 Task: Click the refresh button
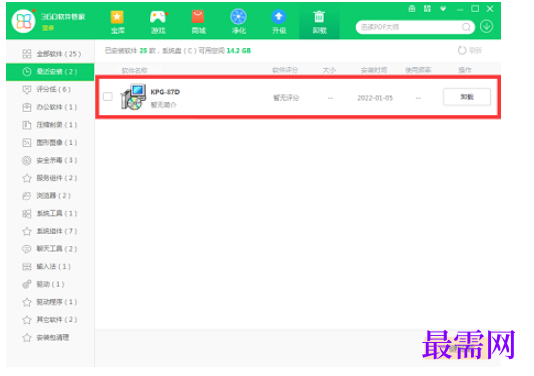pos(470,50)
